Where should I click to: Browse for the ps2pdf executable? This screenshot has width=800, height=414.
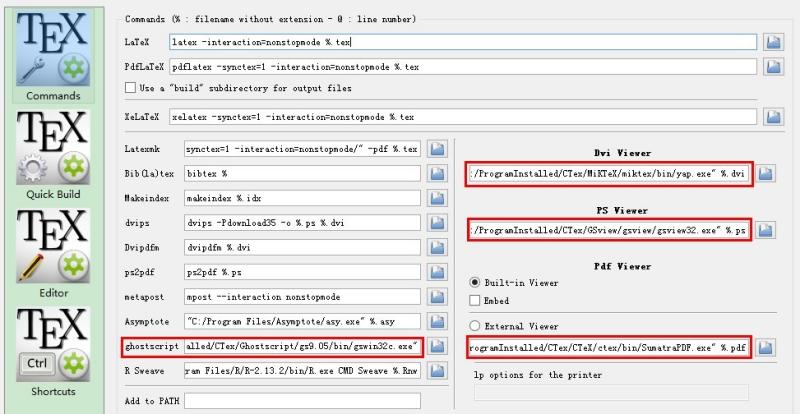click(437, 272)
